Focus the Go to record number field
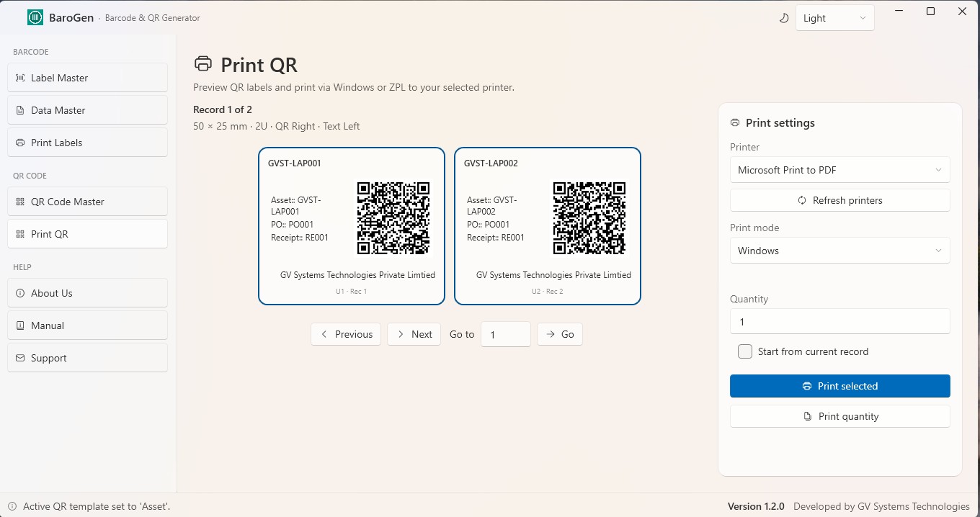The width and height of the screenshot is (980, 517). [x=506, y=334]
